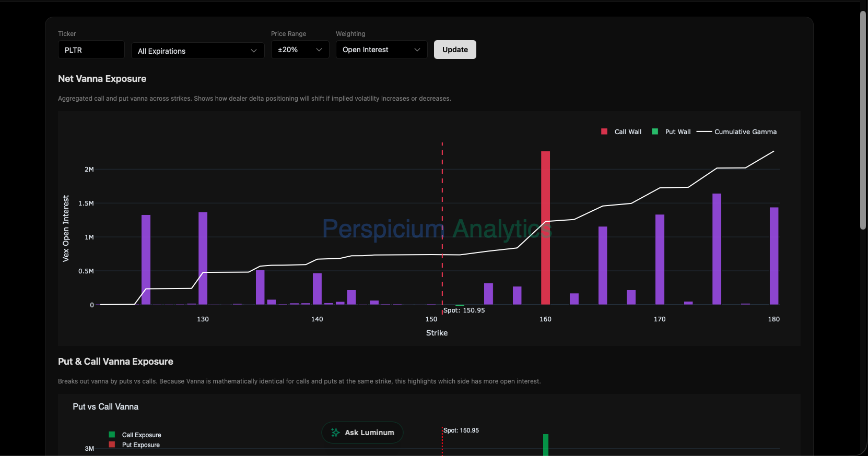Click the PLTR ticker input field
Screen dimensions: 868x456
91,50
